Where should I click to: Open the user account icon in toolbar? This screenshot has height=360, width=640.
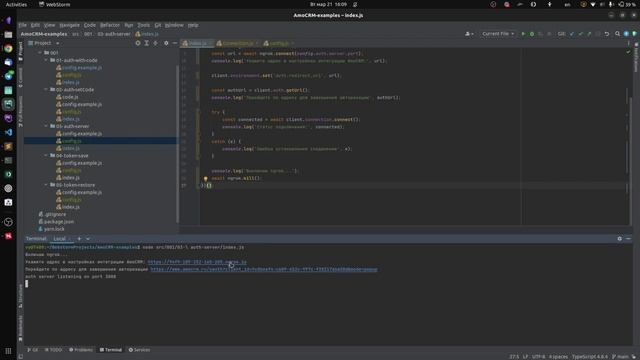coord(469,34)
